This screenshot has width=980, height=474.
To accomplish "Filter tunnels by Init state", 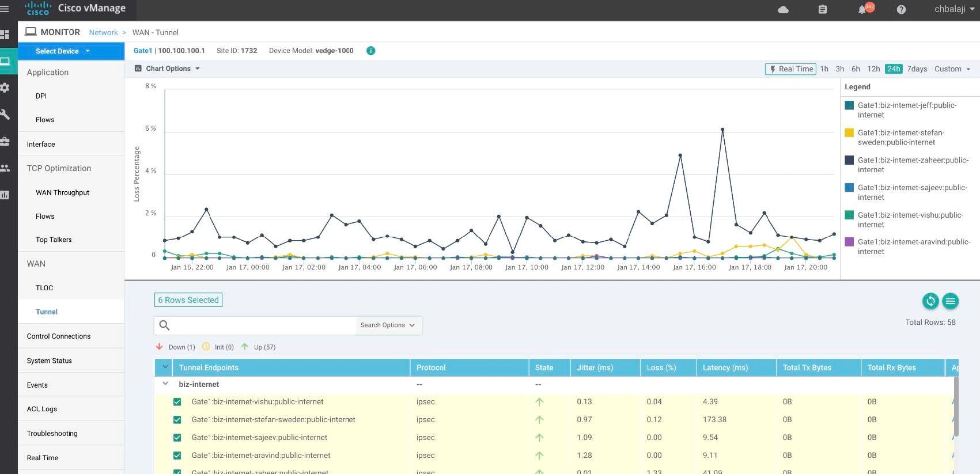I will click(x=218, y=347).
